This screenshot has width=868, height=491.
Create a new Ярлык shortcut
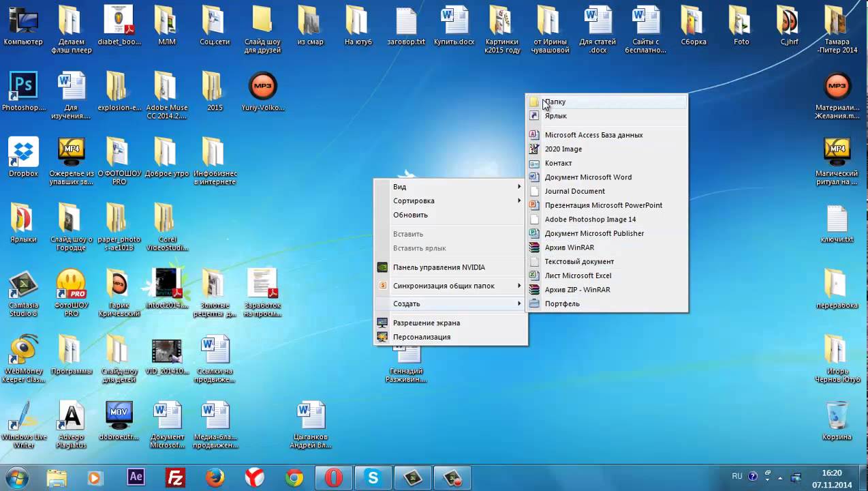[x=606, y=116]
